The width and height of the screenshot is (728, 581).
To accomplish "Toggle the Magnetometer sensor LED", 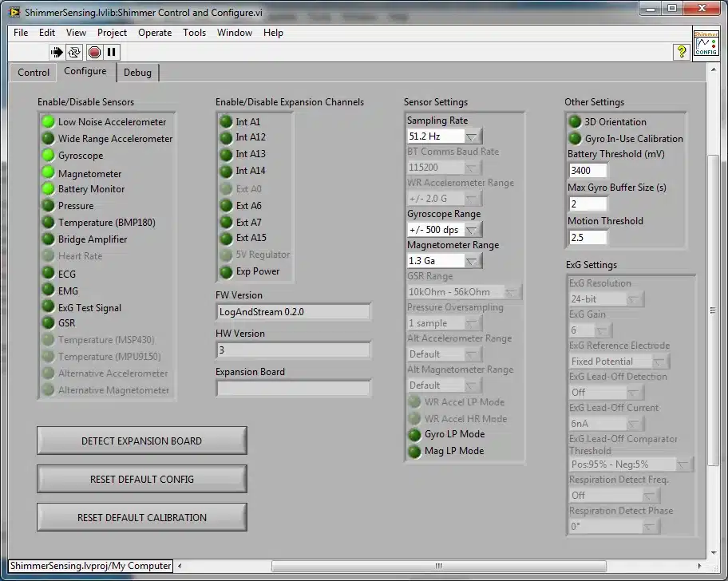I will 48,172.
